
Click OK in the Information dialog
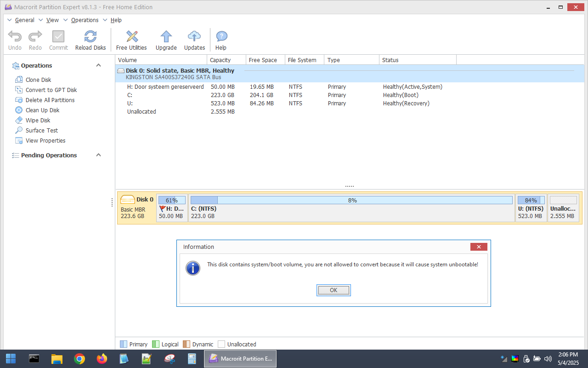coord(334,290)
